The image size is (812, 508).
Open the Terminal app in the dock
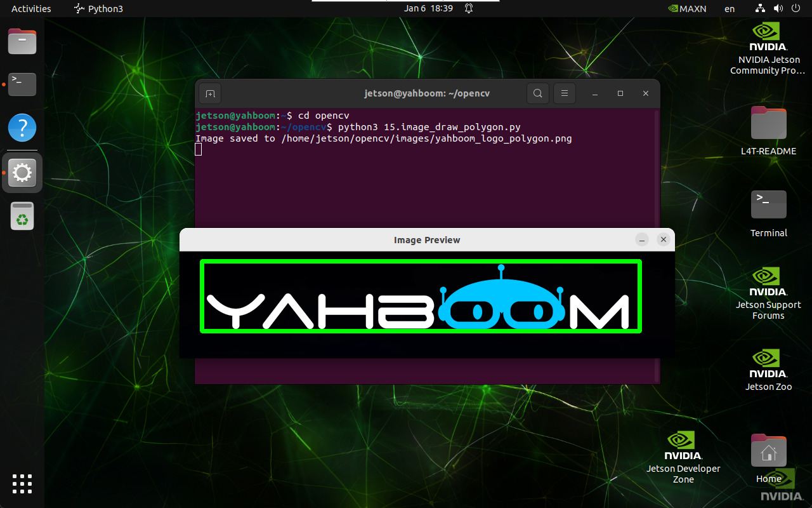[x=22, y=84]
